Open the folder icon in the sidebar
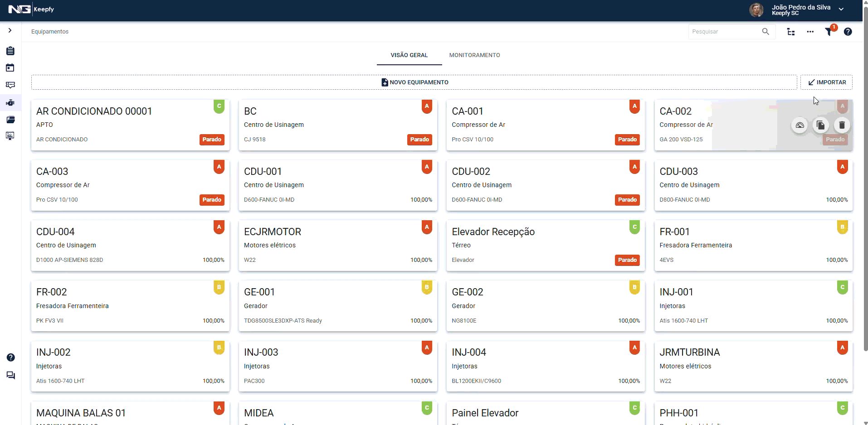 10,120
